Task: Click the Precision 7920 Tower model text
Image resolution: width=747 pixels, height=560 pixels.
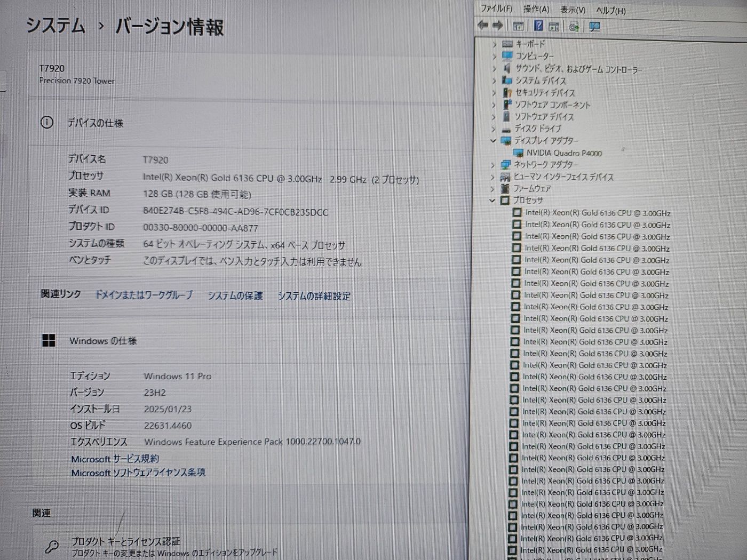Action: (x=77, y=81)
